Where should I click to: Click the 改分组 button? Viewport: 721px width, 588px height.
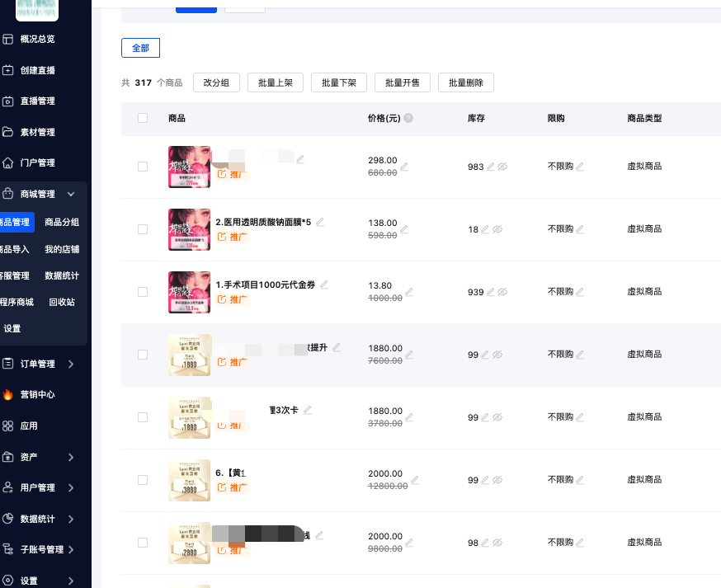(216, 82)
